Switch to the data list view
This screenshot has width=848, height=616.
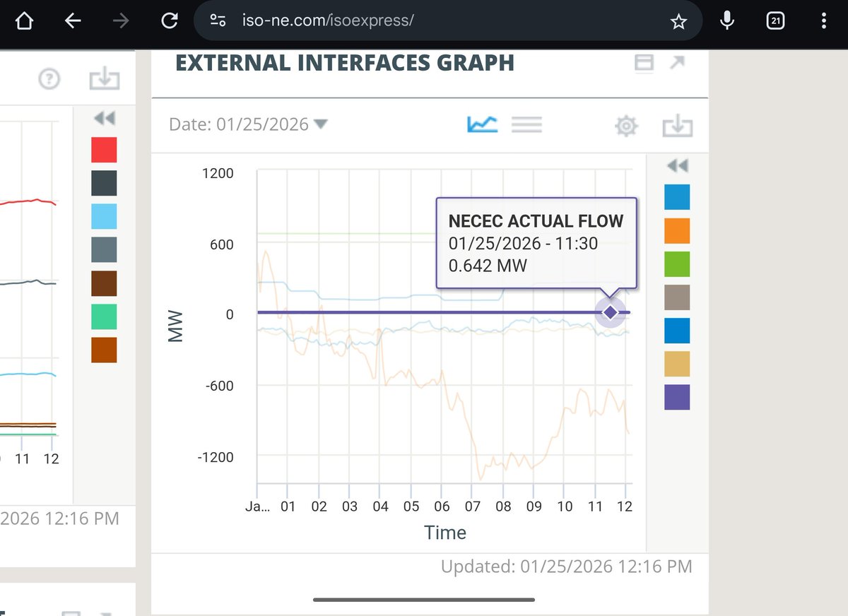(x=526, y=124)
